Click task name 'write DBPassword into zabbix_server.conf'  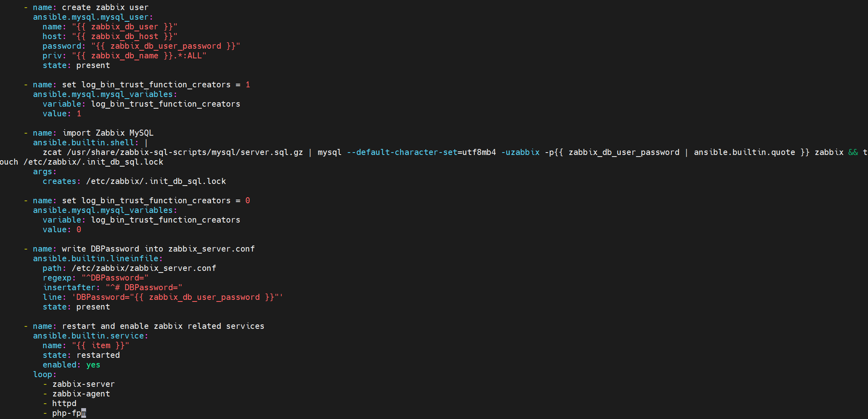coord(158,249)
